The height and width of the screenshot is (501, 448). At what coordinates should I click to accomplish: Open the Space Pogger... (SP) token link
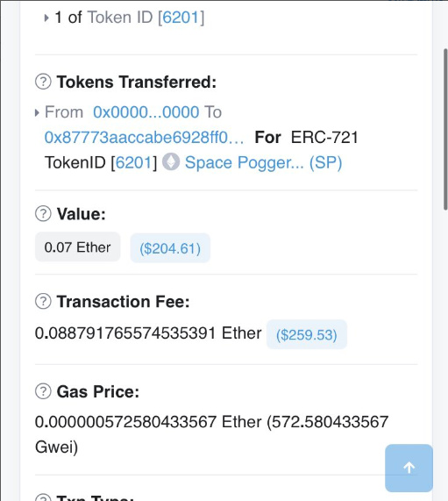coord(263,162)
